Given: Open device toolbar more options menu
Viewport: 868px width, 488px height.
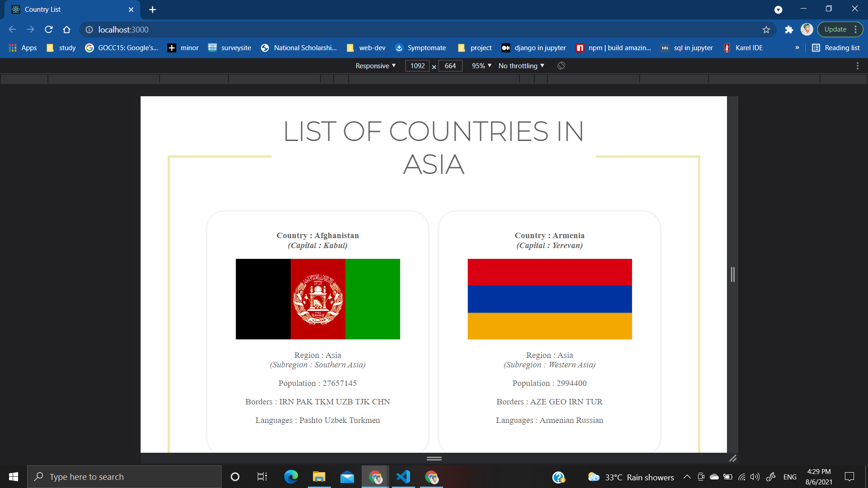Looking at the screenshot, I should coord(858,66).
